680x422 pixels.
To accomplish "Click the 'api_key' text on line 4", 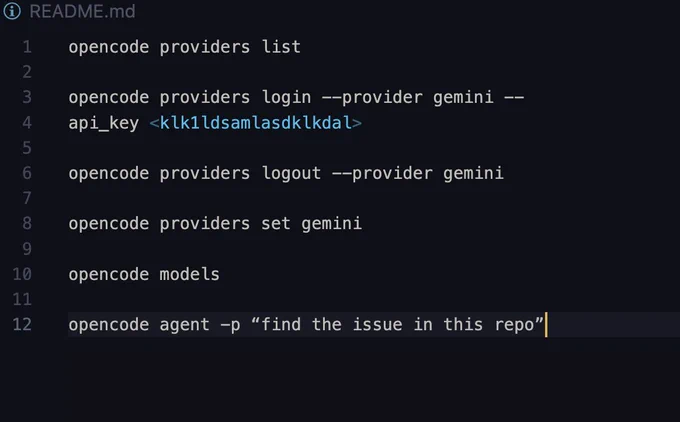I will coord(104,123).
